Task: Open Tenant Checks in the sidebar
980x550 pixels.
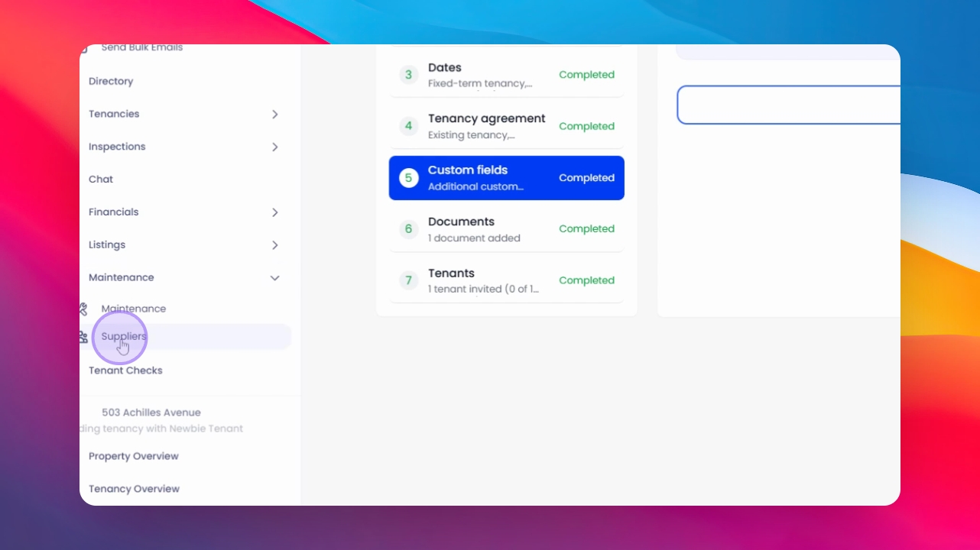Action: pyautogui.click(x=125, y=370)
